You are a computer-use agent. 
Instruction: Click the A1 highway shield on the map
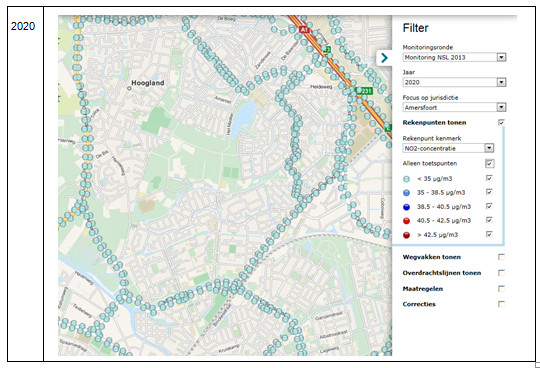click(304, 30)
